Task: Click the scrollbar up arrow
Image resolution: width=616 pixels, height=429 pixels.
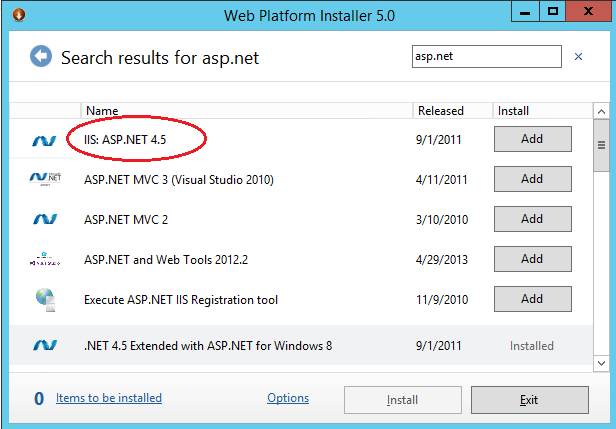Action: tap(601, 112)
